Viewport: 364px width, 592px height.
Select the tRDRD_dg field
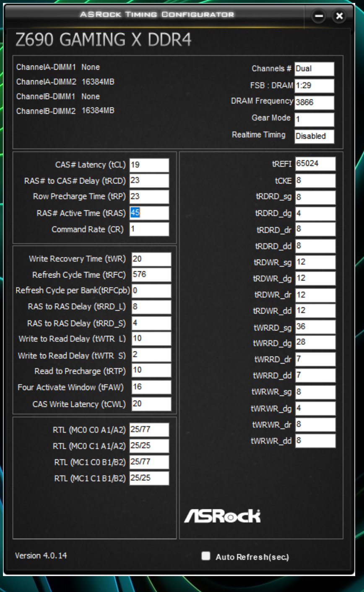315,214
